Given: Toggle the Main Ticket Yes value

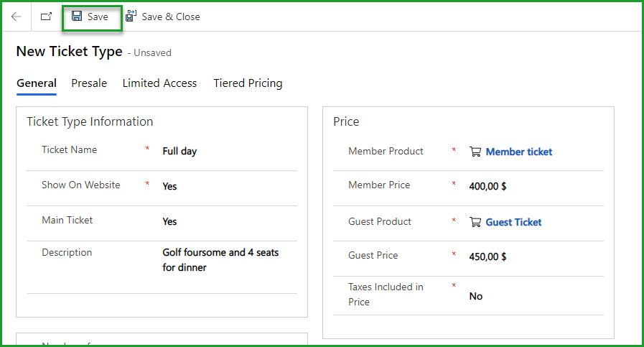Looking at the screenshot, I should point(169,221).
